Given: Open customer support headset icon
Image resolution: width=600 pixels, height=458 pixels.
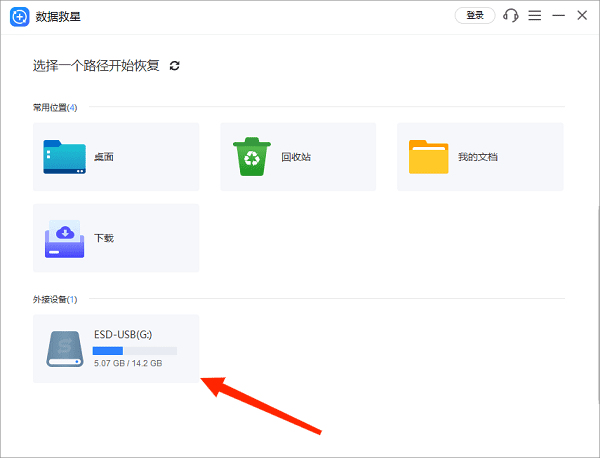Looking at the screenshot, I should click(x=511, y=16).
